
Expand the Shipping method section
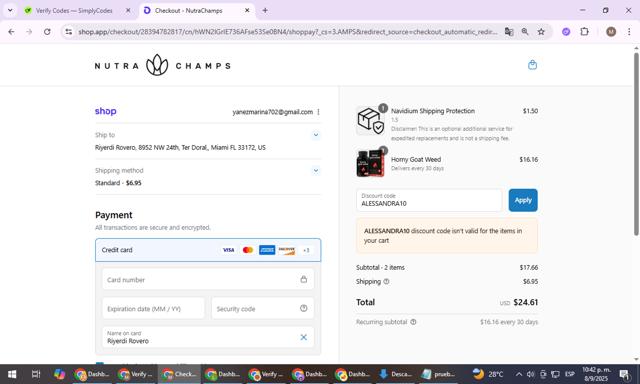[316, 170]
